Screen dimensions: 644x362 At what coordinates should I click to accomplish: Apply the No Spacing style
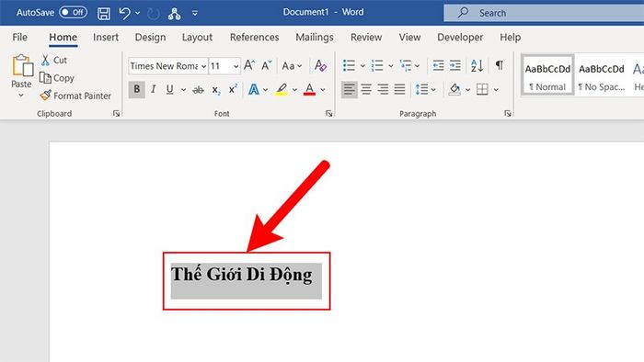602,75
